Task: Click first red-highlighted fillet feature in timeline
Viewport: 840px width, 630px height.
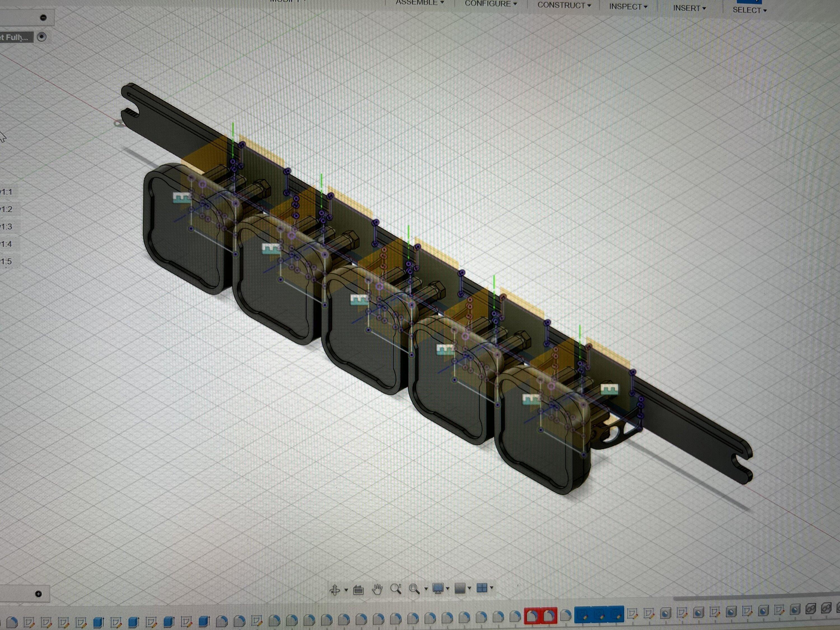Action: [532, 615]
